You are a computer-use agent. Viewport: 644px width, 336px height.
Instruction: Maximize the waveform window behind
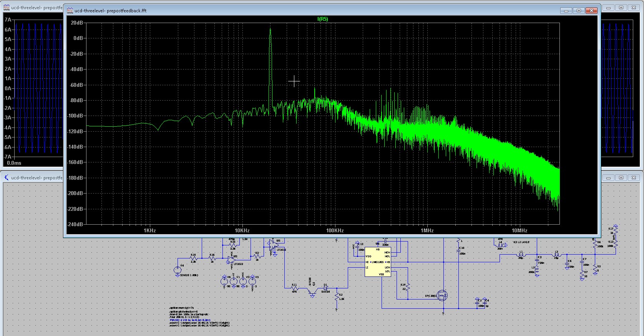pos(621,7)
